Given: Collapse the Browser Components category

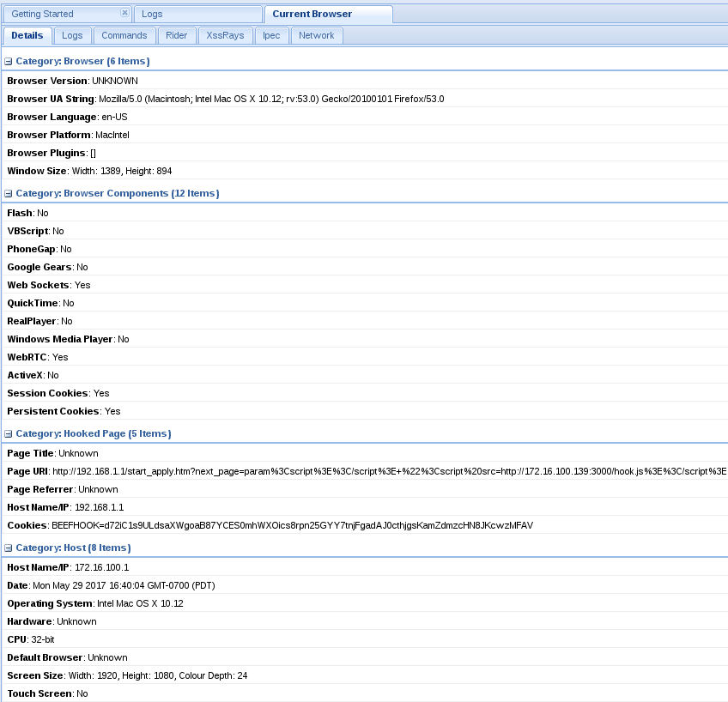Looking at the screenshot, I should tap(8, 193).
